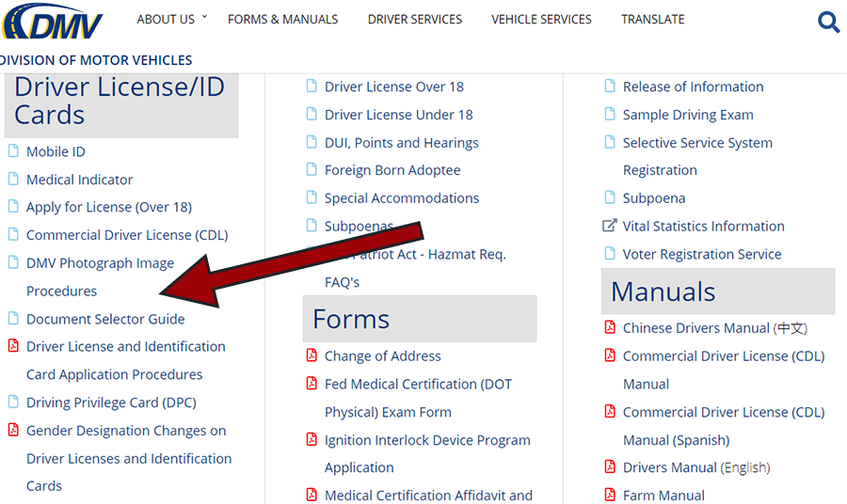Open Forms & Manuals menu
The image size is (847, 504).
coord(282,20)
